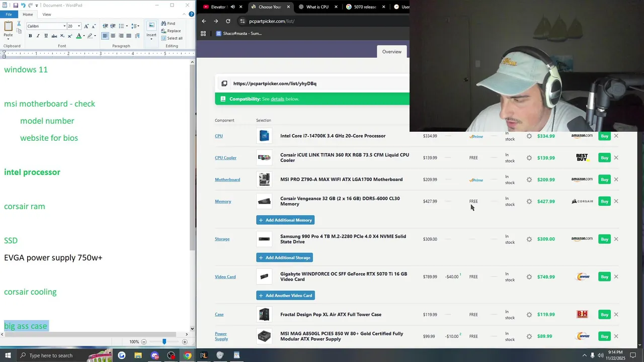Switch to the View ribbon tab
The height and width of the screenshot is (362, 644).
click(47, 14)
